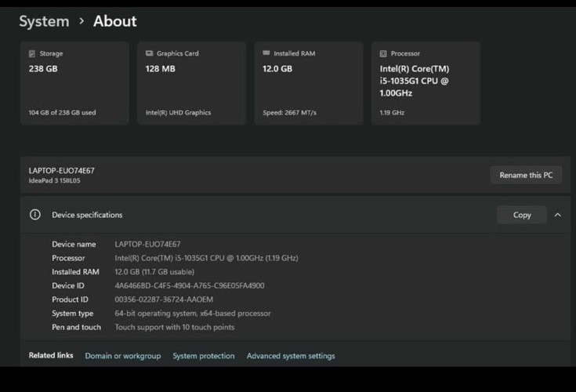Click the Device specifications info icon
Screen dimensions: 576x392
35,215
